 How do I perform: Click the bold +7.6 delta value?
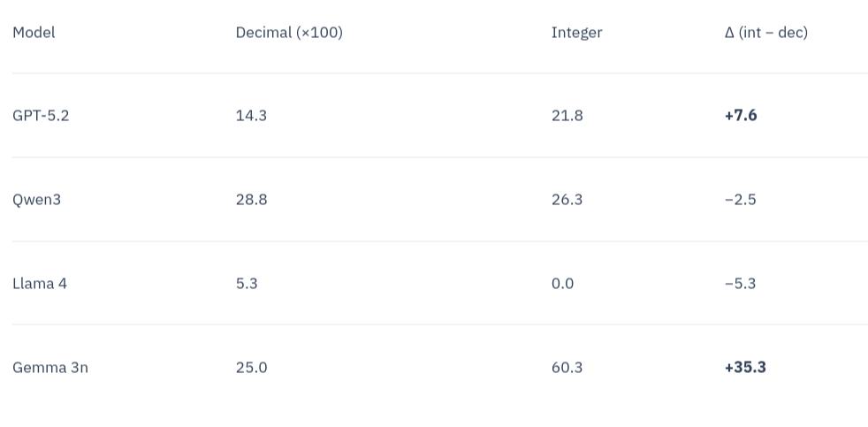click(x=741, y=116)
